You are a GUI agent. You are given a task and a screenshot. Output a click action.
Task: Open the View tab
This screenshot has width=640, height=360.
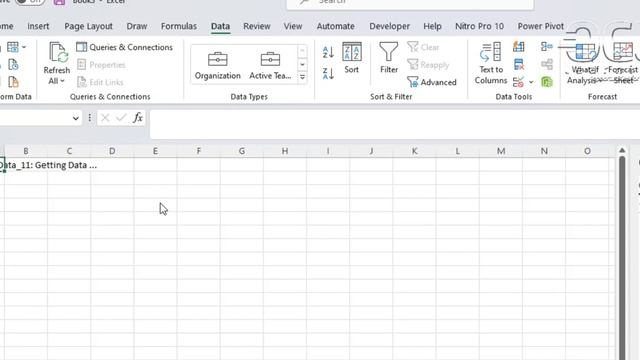[x=293, y=26]
